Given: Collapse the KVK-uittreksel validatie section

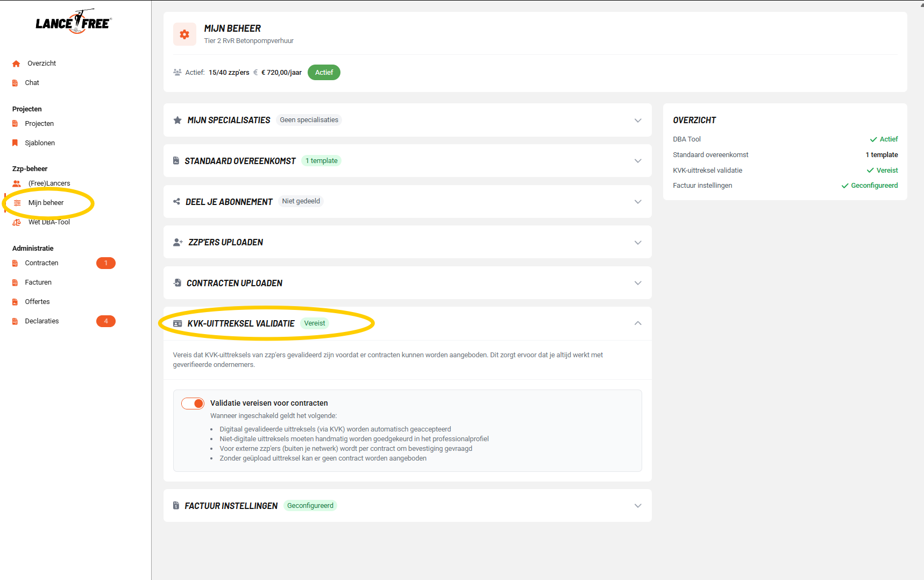Looking at the screenshot, I should click(x=638, y=323).
